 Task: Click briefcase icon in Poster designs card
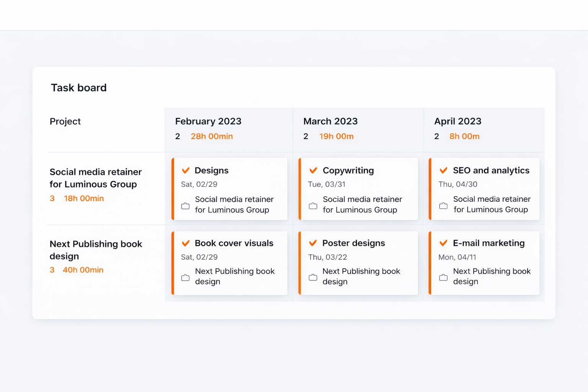click(x=313, y=277)
